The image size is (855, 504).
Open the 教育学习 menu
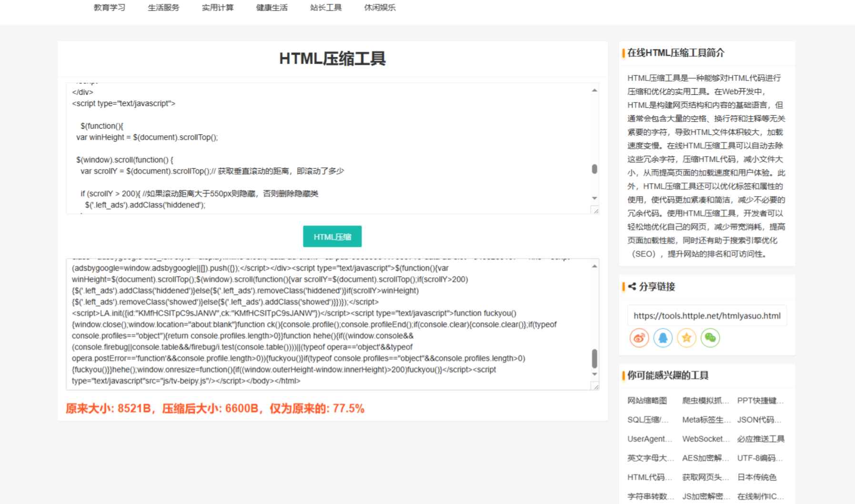point(110,8)
